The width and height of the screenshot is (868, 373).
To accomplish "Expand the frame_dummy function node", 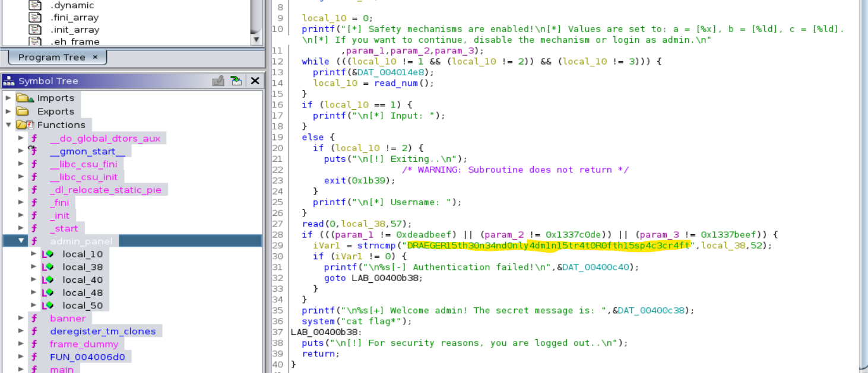I will 22,344.
